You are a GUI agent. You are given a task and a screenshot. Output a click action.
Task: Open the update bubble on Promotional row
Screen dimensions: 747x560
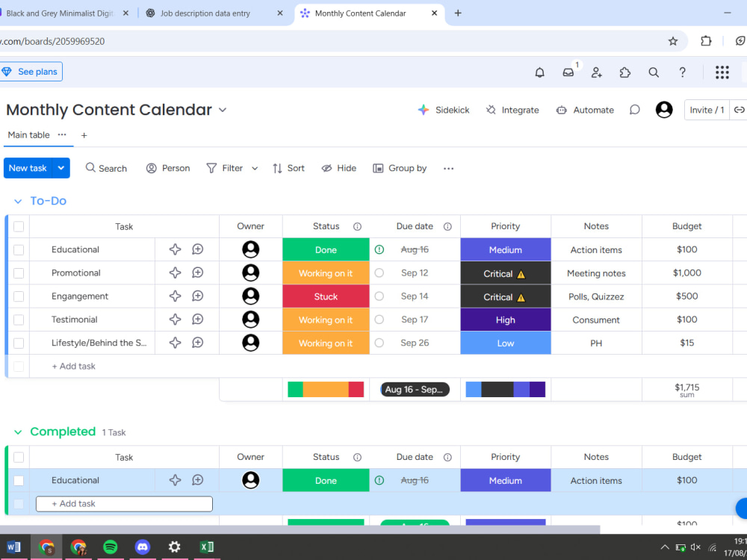[x=198, y=273]
